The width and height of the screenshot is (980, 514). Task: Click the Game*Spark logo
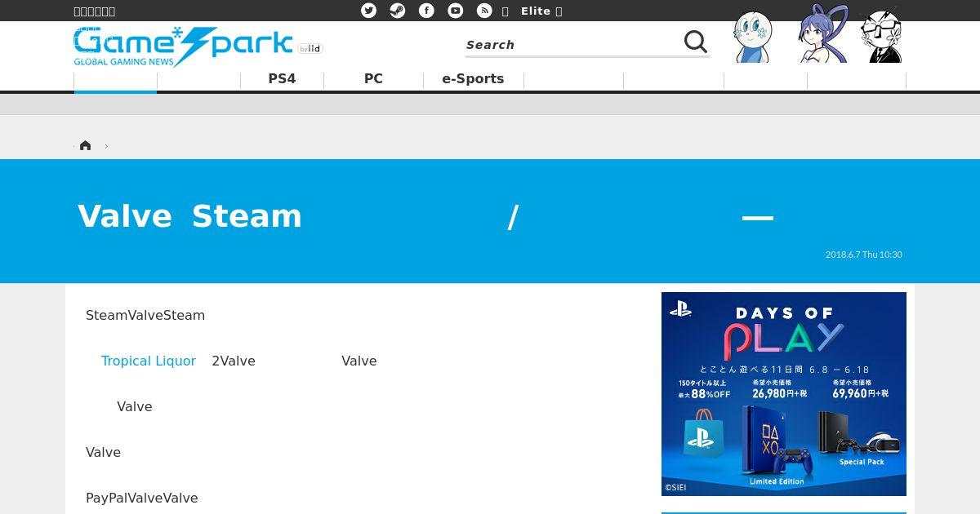pyautogui.click(x=183, y=47)
